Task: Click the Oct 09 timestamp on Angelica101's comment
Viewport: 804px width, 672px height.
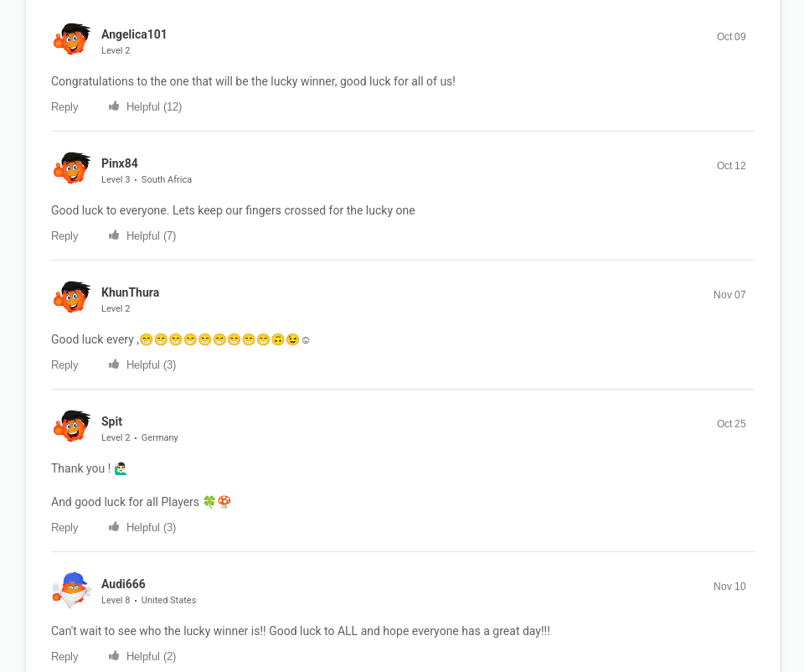Action: [x=731, y=36]
